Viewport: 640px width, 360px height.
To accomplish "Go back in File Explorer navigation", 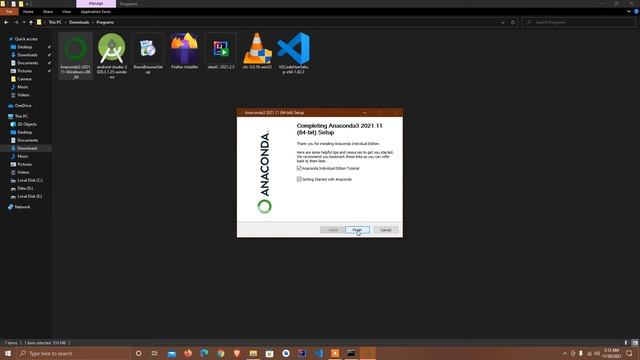I will coord(6,22).
